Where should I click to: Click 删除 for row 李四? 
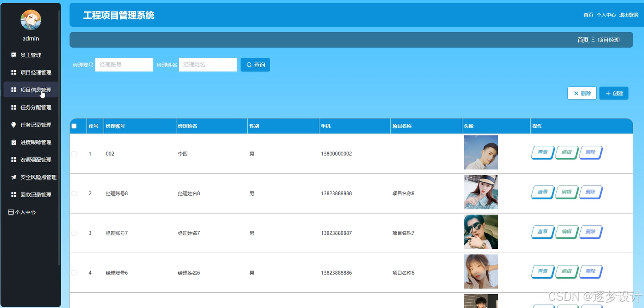(591, 152)
